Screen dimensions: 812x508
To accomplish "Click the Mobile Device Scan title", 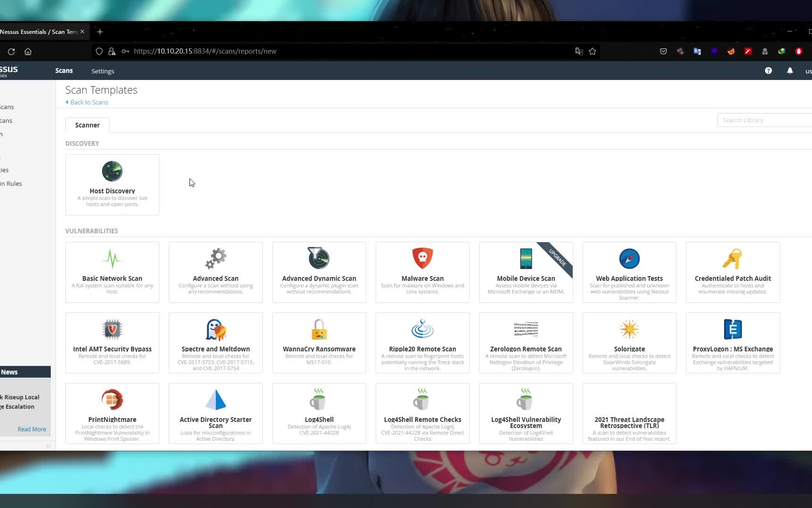I will (526, 278).
